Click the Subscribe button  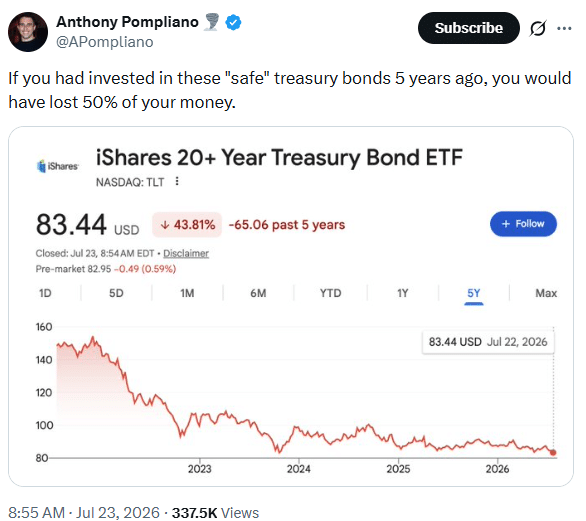coord(469,28)
